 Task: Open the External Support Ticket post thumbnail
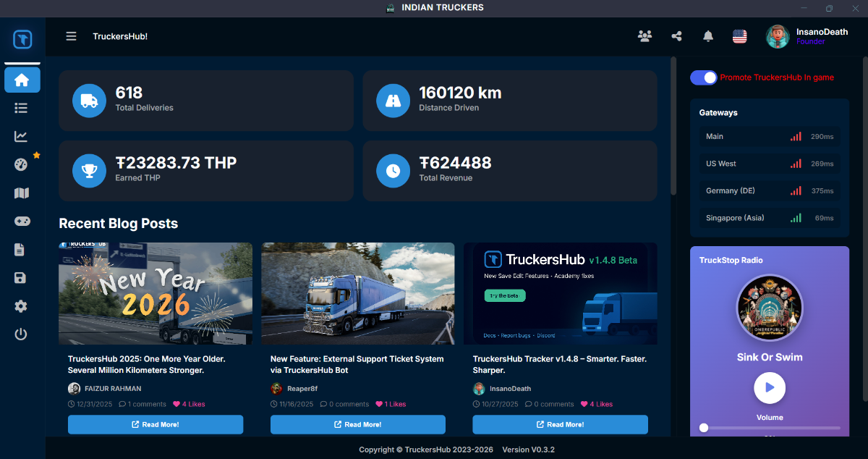click(358, 293)
